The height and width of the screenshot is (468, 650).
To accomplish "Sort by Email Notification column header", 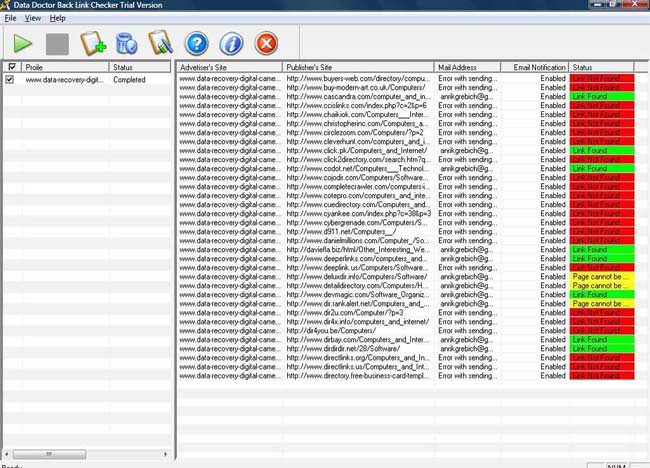I will (x=535, y=67).
